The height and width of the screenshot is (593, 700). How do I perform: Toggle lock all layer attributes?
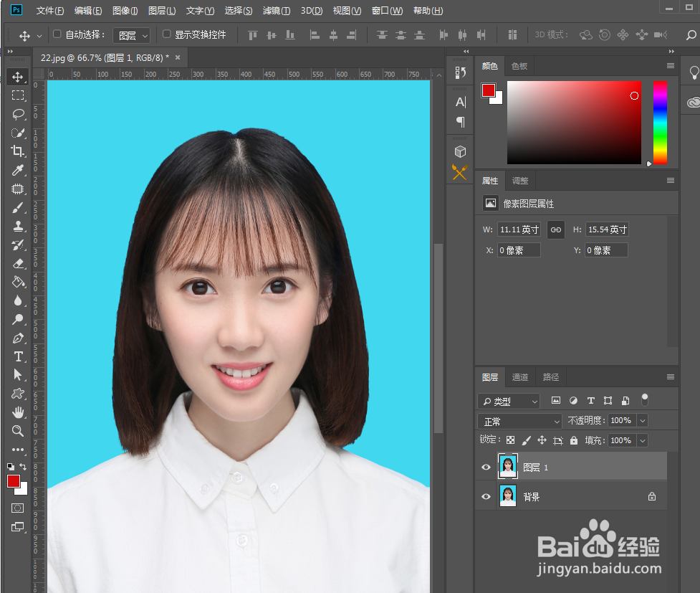click(574, 440)
